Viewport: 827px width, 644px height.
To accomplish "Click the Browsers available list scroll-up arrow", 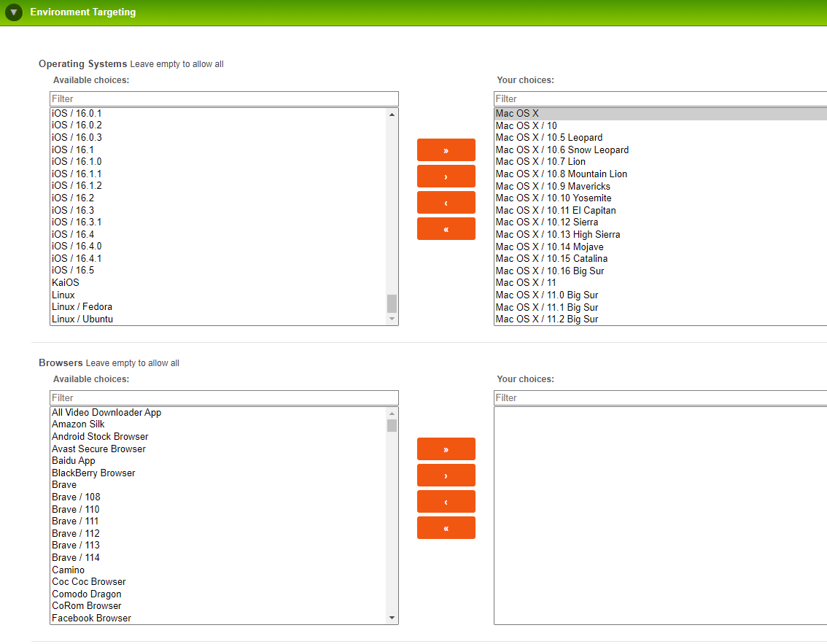I will [x=392, y=414].
